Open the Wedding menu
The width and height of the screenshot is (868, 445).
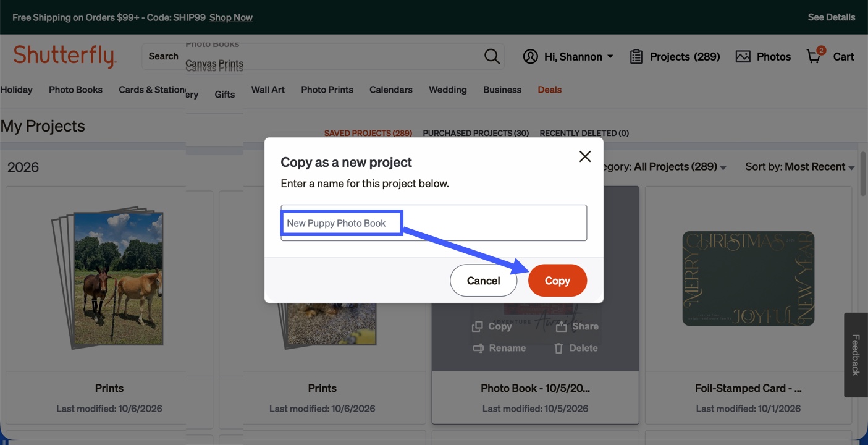coord(448,90)
